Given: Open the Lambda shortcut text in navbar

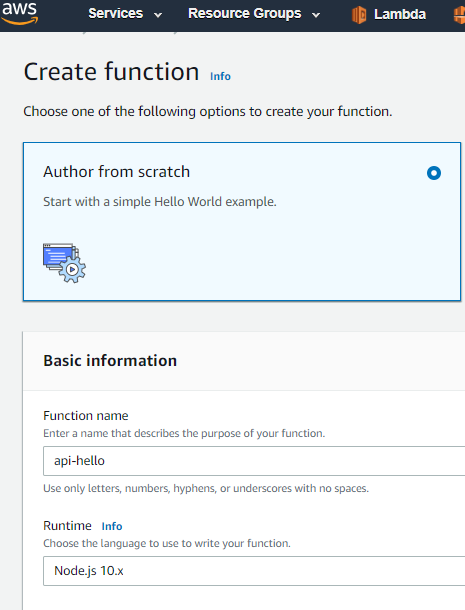Looking at the screenshot, I should pos(400,14).
